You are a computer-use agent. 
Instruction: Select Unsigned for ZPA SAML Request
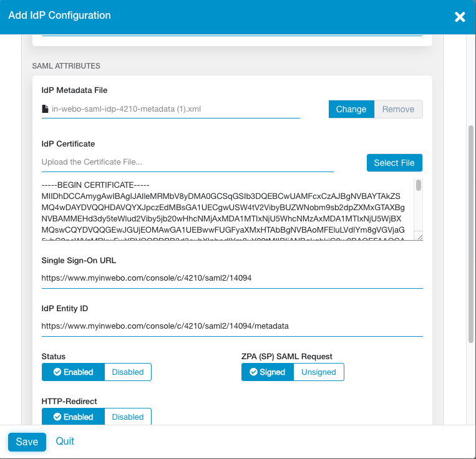pos(319,372)
